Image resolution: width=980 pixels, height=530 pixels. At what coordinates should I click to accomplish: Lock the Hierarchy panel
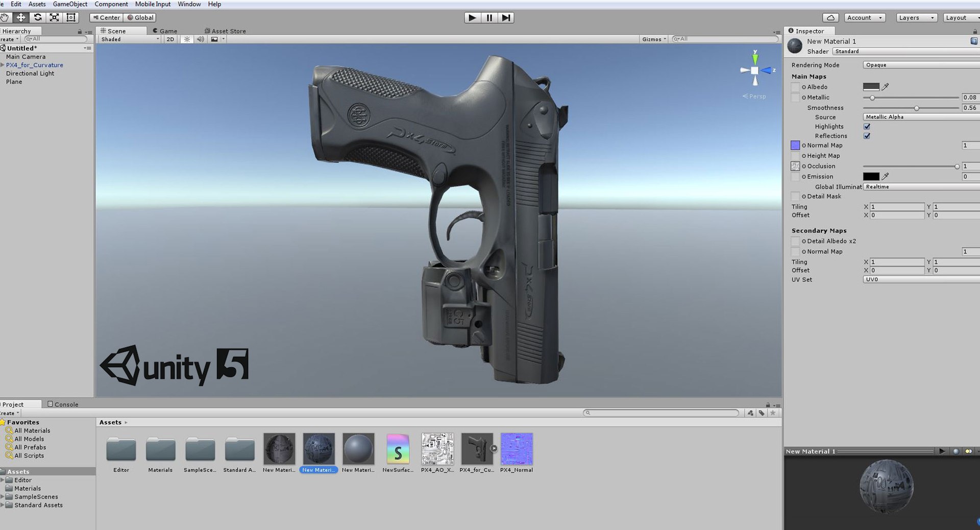80,32
